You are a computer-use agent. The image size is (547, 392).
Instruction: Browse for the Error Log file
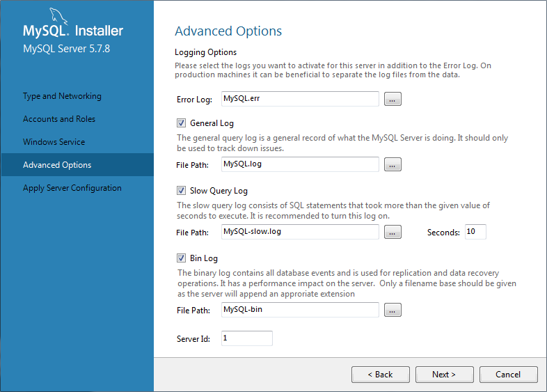coord(393,99)
